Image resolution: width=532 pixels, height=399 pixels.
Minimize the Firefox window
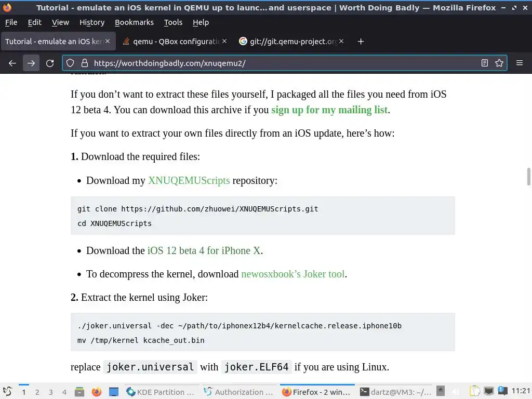point(503,7)
